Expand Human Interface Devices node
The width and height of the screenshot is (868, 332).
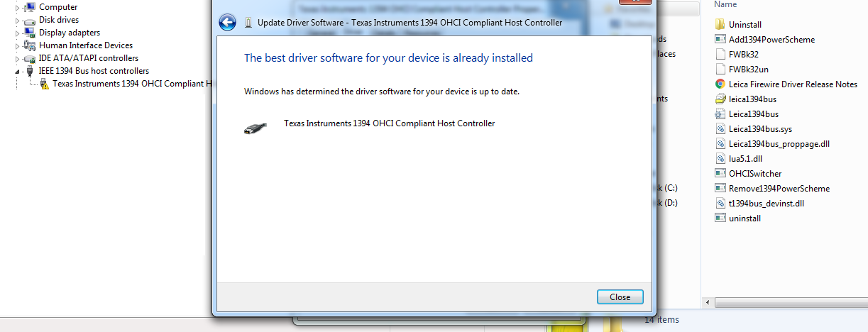[18, 45]
